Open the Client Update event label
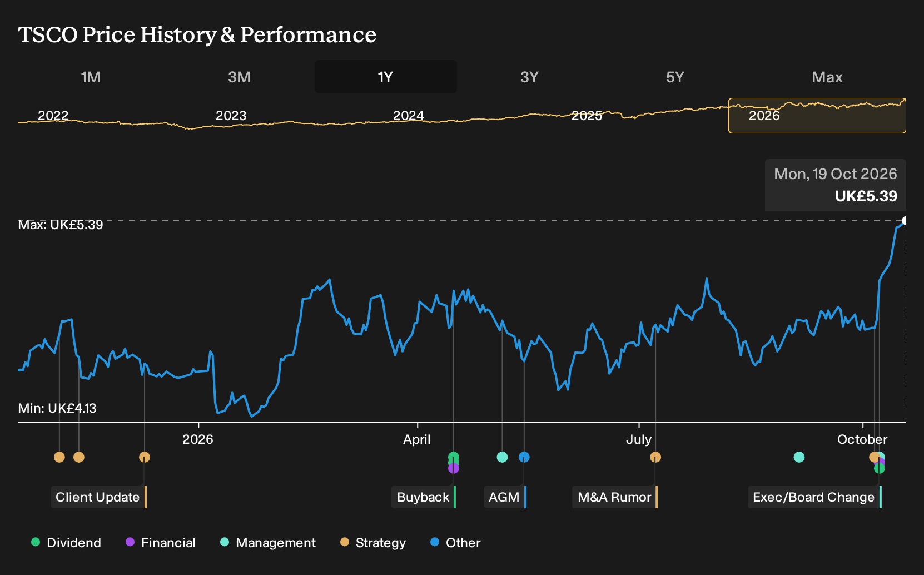924x575 pixels. (x=99, y=497)
